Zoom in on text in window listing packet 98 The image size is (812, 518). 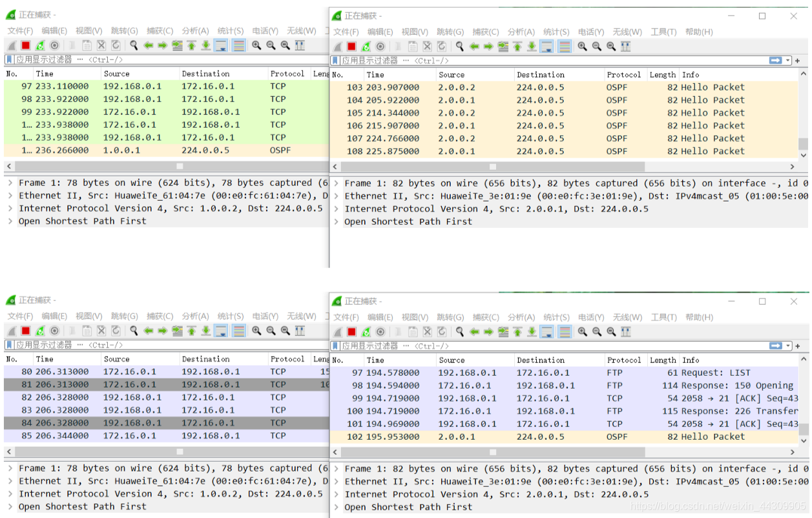256,45
